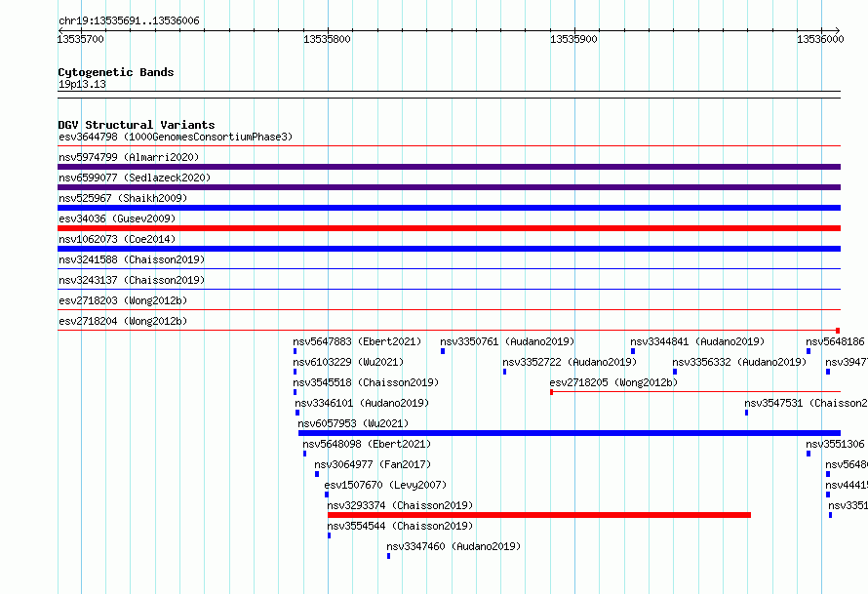This screenshot has height=594, width=868.
Task: Click the DGV Structural Variants track title
Action: [137, 125]
